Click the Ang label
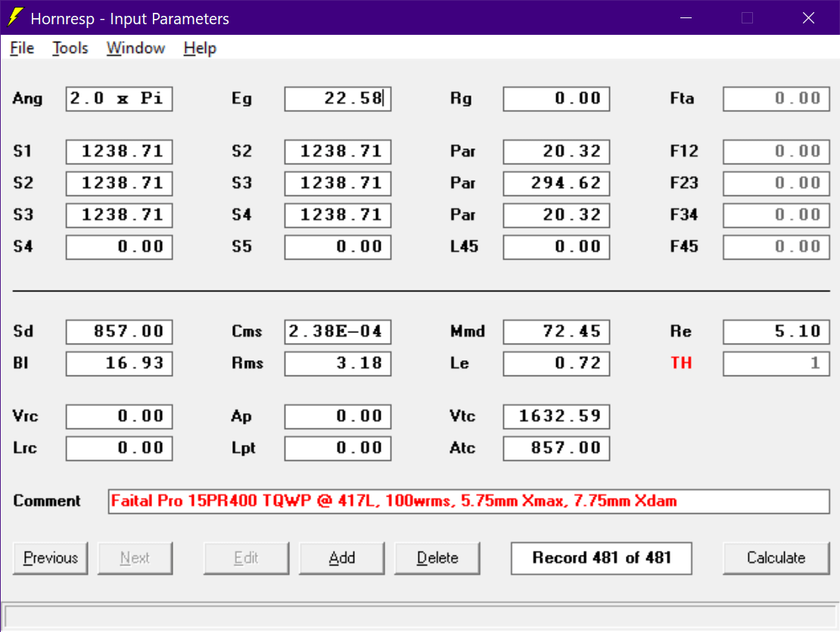 click(27, 99)
